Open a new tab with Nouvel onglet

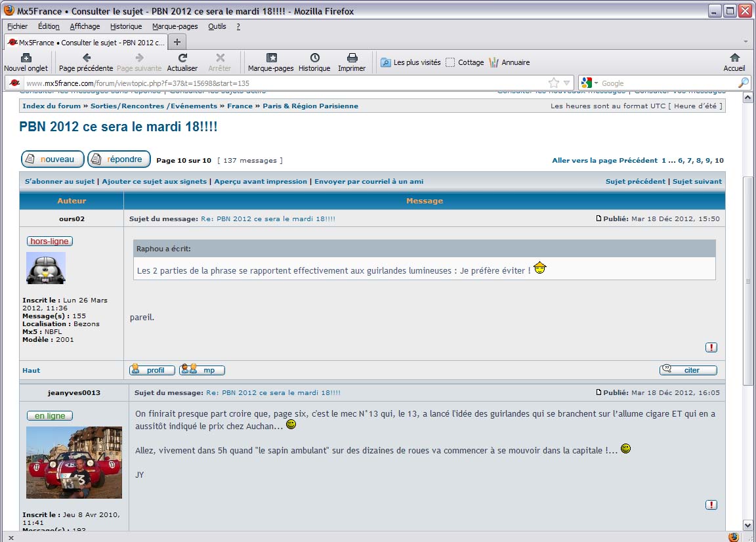click(x=26, y=62)
